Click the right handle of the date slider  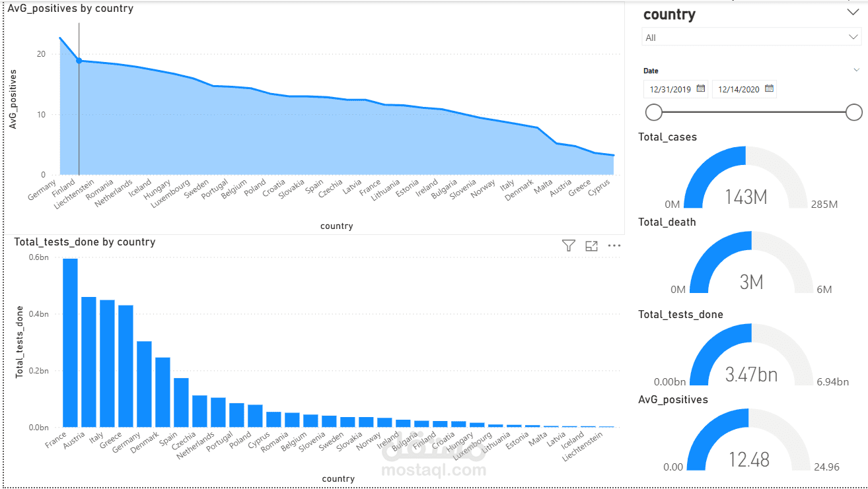855,112
